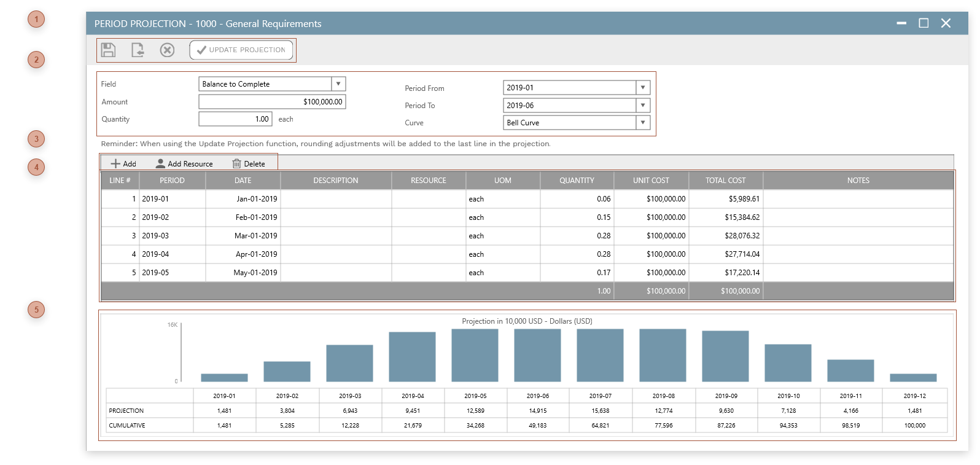Add a new projection line

click(123, 164)
